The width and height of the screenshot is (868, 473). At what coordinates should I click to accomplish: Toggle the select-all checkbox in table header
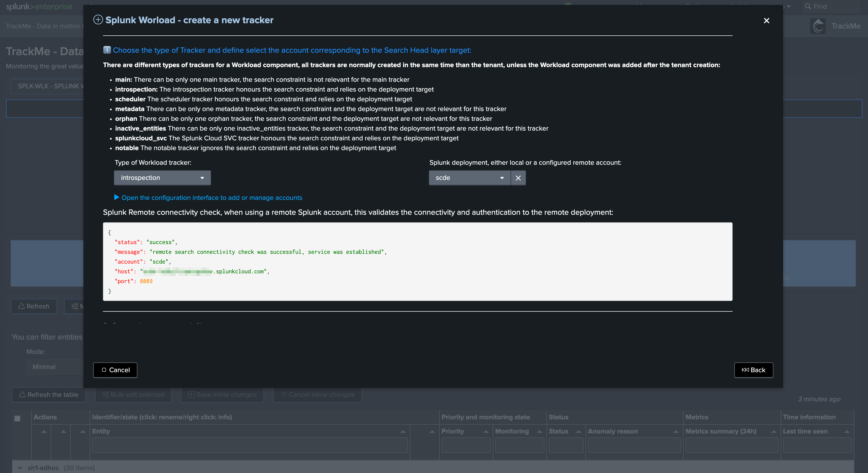coord(18,418)
